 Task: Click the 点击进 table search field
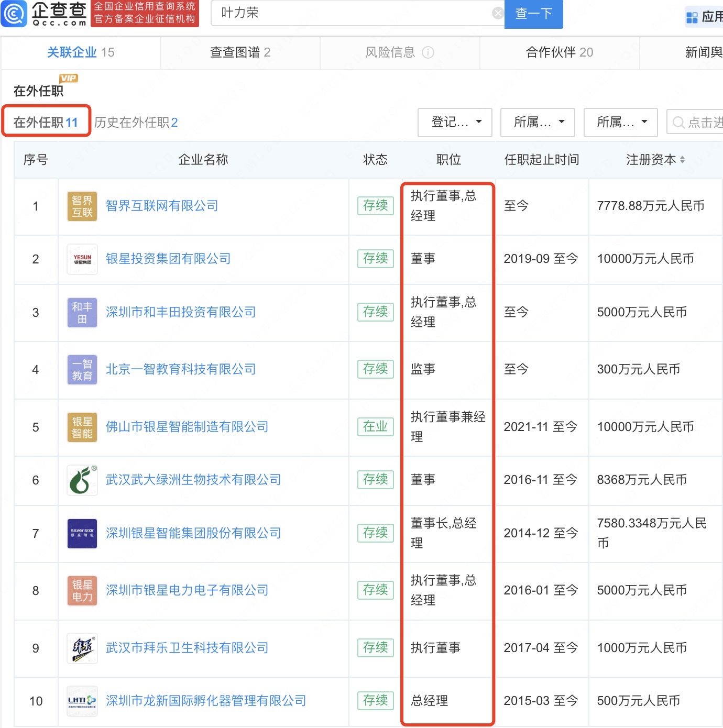tap(695, 123)
